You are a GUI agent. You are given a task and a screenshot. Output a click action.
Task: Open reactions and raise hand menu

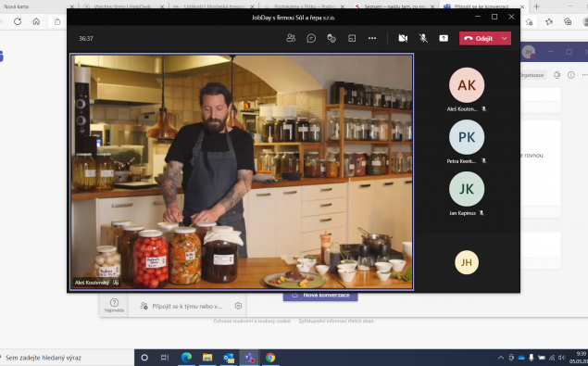pos(332,38)
